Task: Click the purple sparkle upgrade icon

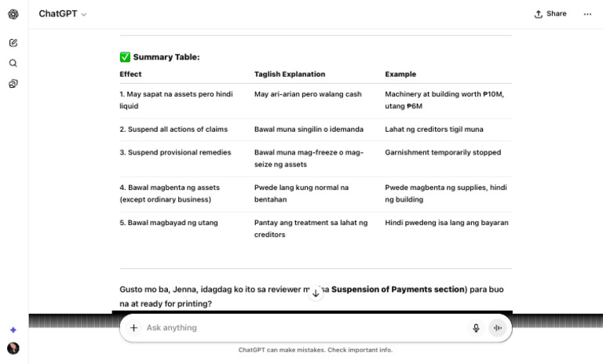Action: [13, 329]
